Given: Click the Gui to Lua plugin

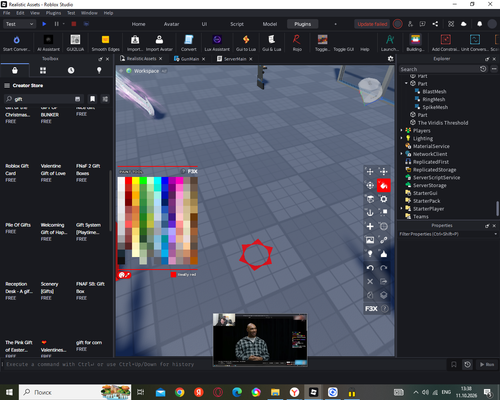Looking at the screenshot, I should click(x=246, y=43).
